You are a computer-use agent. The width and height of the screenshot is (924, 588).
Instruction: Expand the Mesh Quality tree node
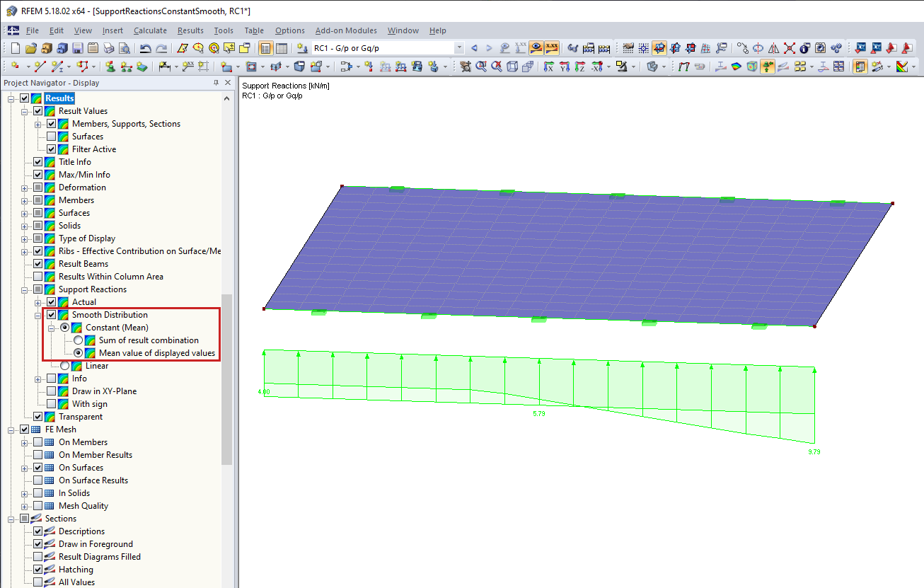(25, 506)
